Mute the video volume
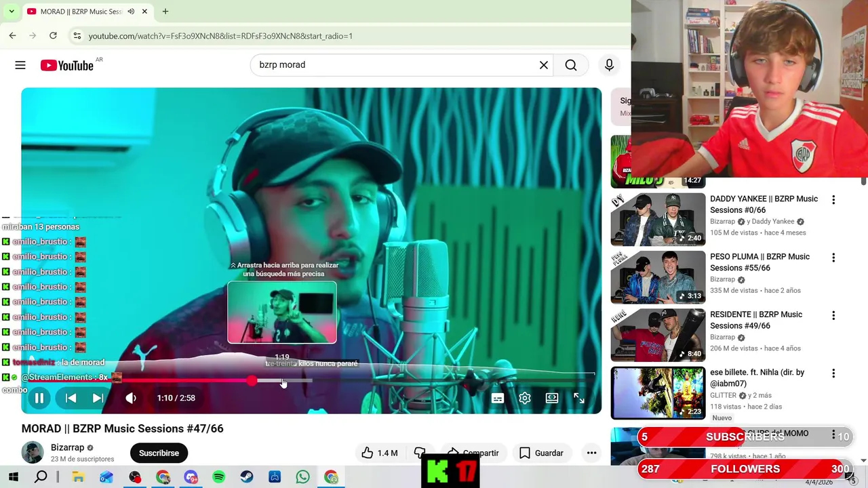 coord(131,399)
